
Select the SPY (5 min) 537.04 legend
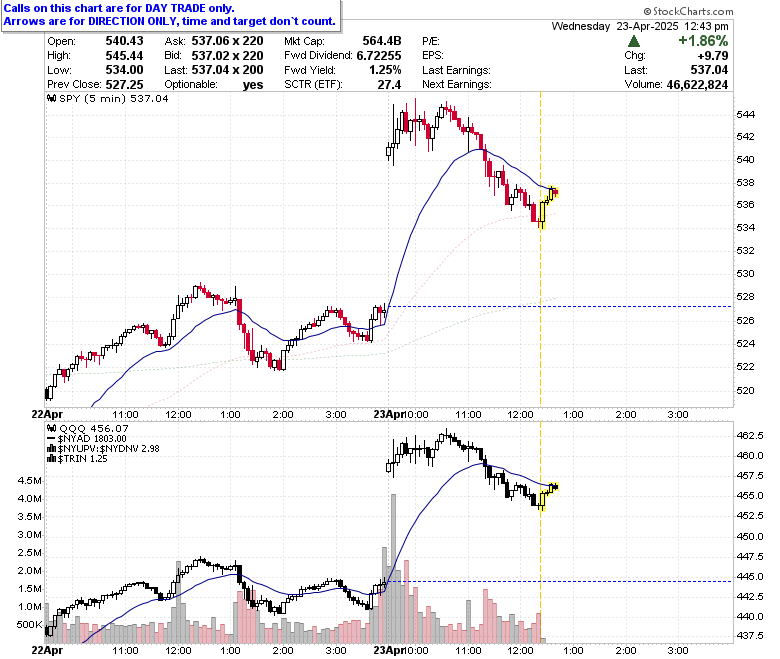(114, 98)
